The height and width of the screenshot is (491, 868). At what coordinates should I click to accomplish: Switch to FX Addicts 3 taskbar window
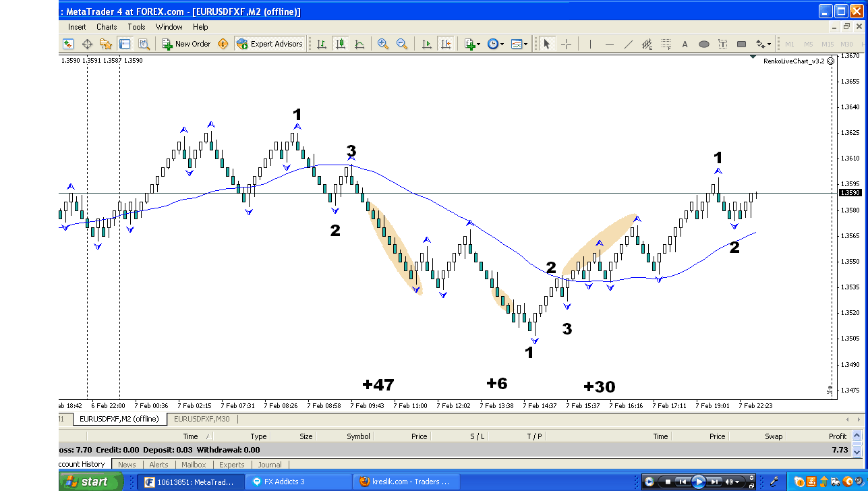(x=297, y=482)
